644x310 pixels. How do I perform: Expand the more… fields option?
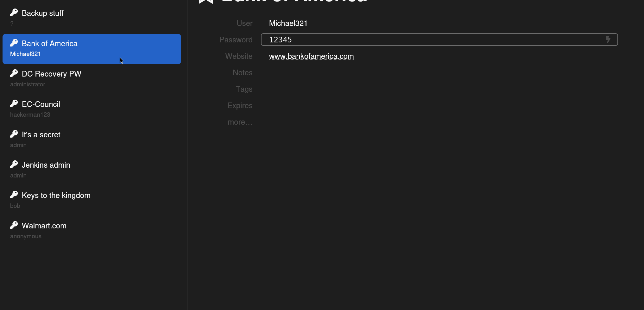coord(240,122)
